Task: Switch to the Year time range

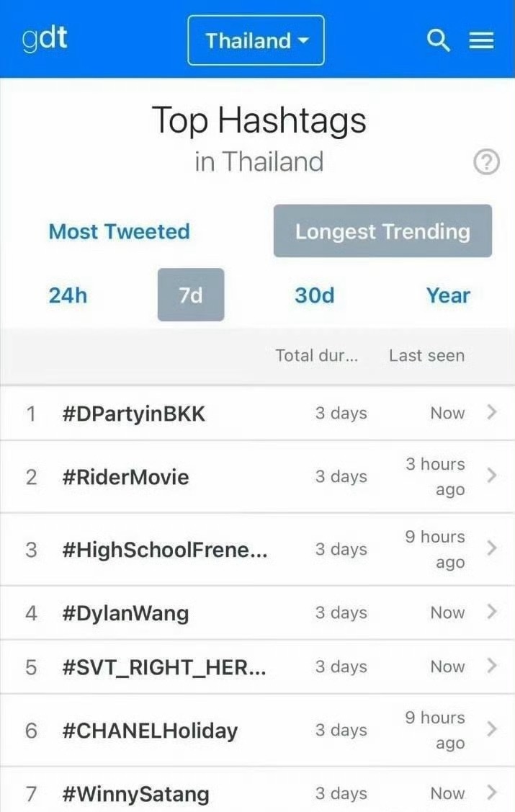Action: pos(448,295)
